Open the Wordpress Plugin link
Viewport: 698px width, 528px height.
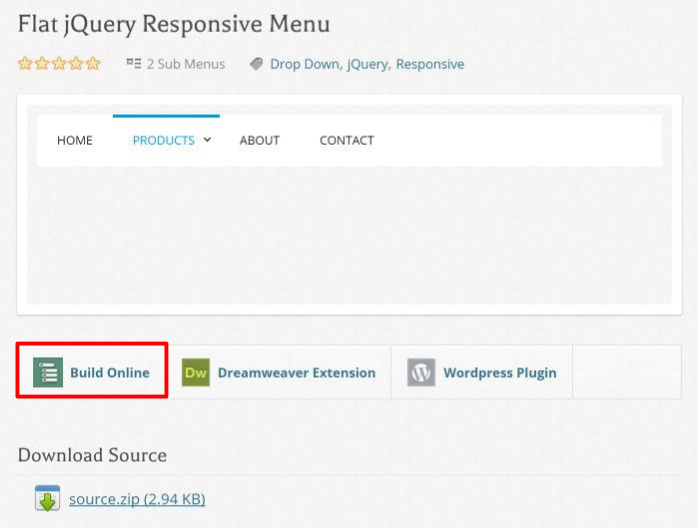click(500, 373)
